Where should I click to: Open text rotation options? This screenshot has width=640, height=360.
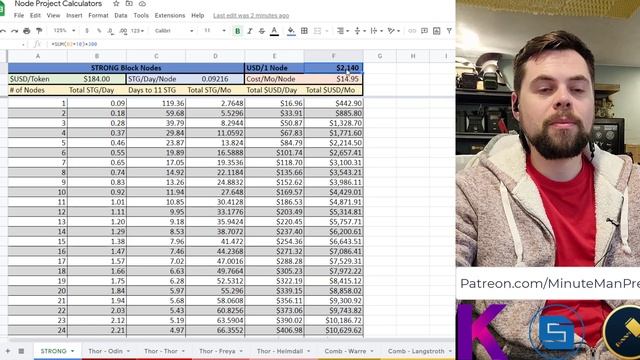(393, 31)
